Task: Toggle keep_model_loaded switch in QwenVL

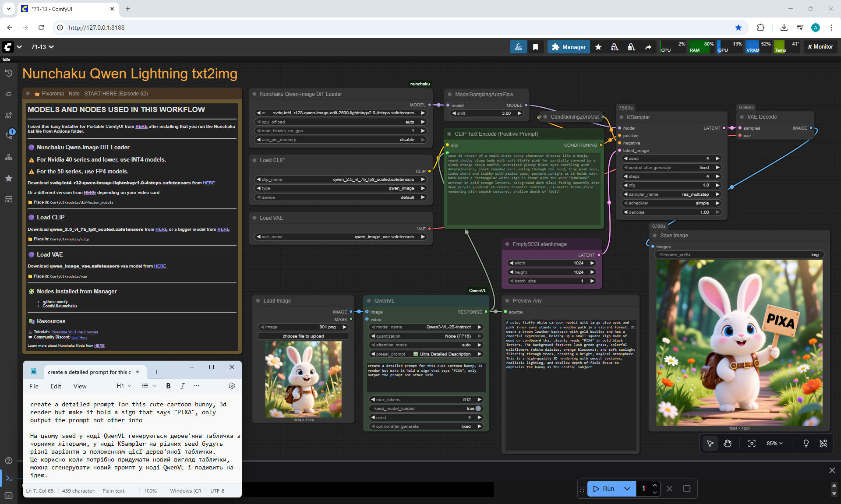Action: (477, 409)
